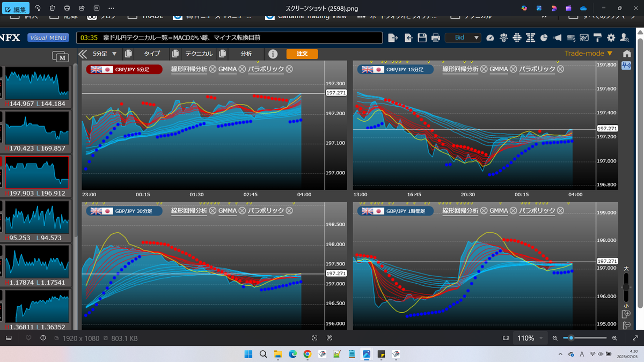Click the home icon beside Trade-mode
The height and width of the screenshot is (362, 644).
coord(626,54)
